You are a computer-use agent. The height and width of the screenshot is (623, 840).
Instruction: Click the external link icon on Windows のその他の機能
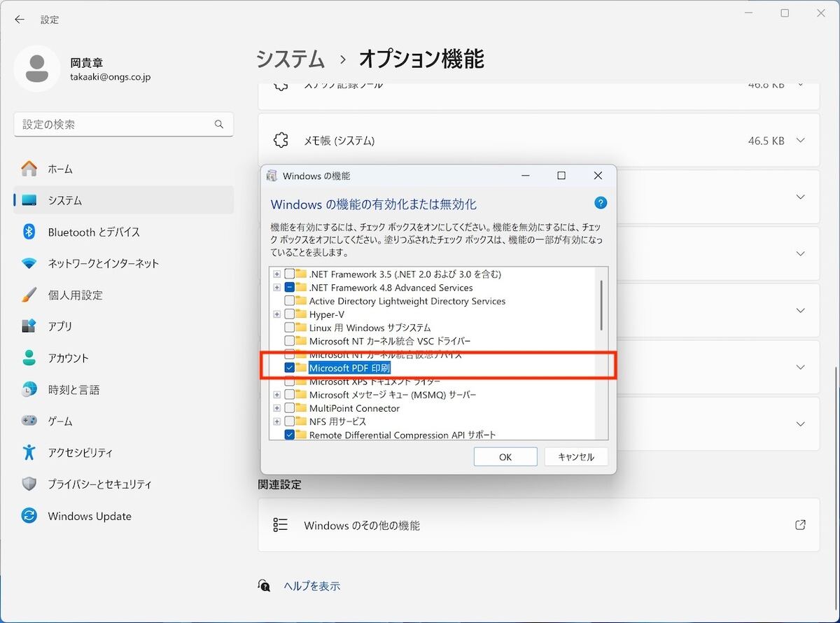coord(801,525)
